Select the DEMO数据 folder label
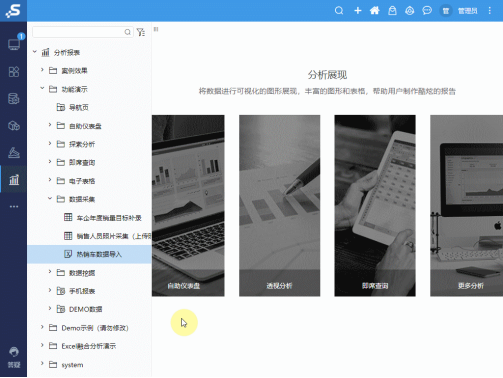503x378 pixels. tap(85, 309)
